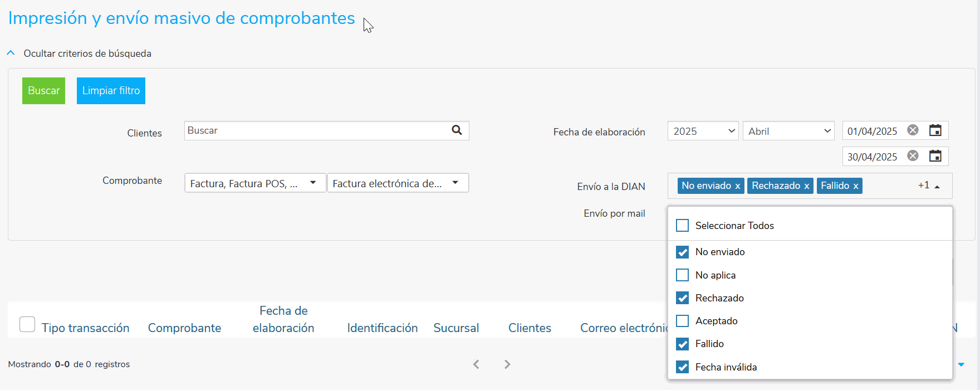Open the 'Factura, Factura POS' comprobante dropdown
This screenshot has height=390, width=980.
pos(255,183)
